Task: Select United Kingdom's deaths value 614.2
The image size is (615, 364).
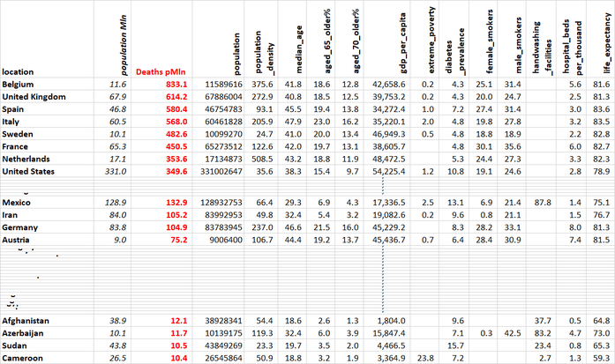Action: [x=176, y=97]
